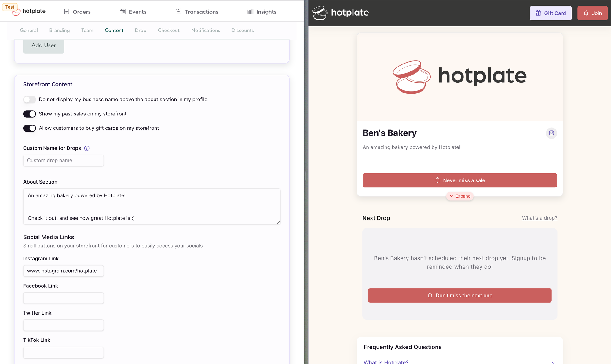Select the Branding tab in settings
The height and width of the screenshot is (364, 611).
59,30
